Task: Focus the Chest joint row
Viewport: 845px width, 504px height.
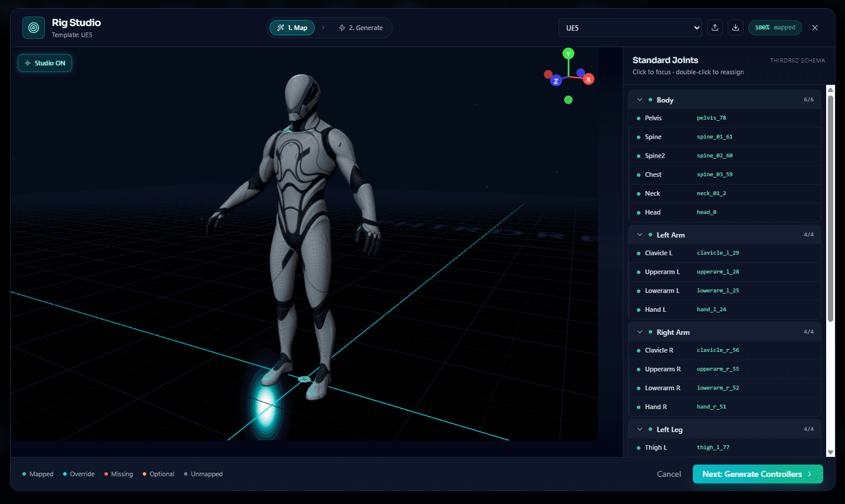Action: tap(725, 174)
